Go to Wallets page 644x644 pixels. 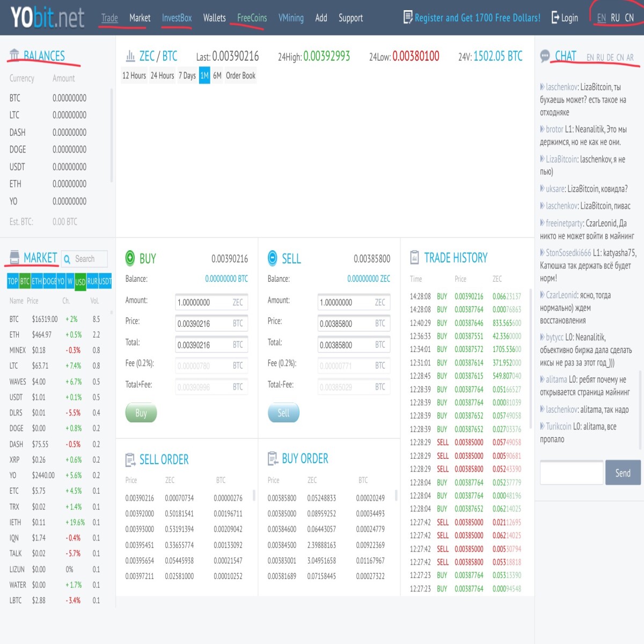point(214,18)
